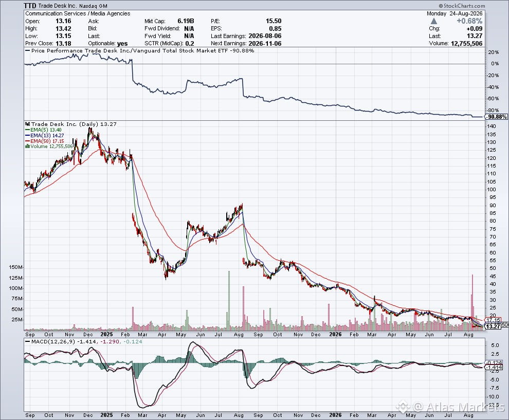Click the Last Earnings 2026-08-06 date
This screenshot has width=509, height=420.
coord(265,36)
